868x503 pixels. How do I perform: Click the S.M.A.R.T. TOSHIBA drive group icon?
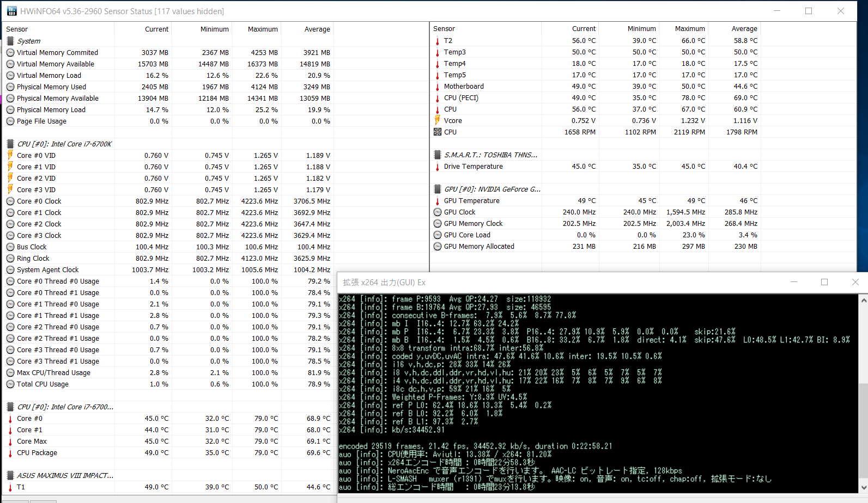pyautogui.click(x=438, y=155)
